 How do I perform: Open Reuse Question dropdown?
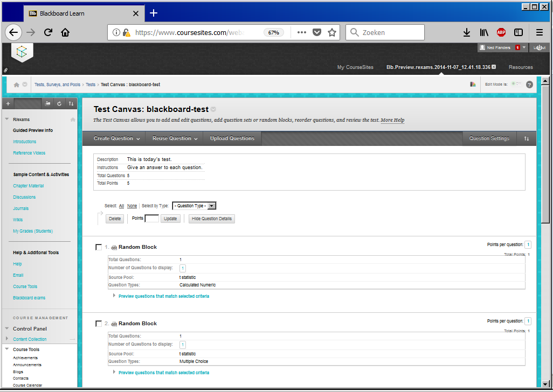point(175,138)
